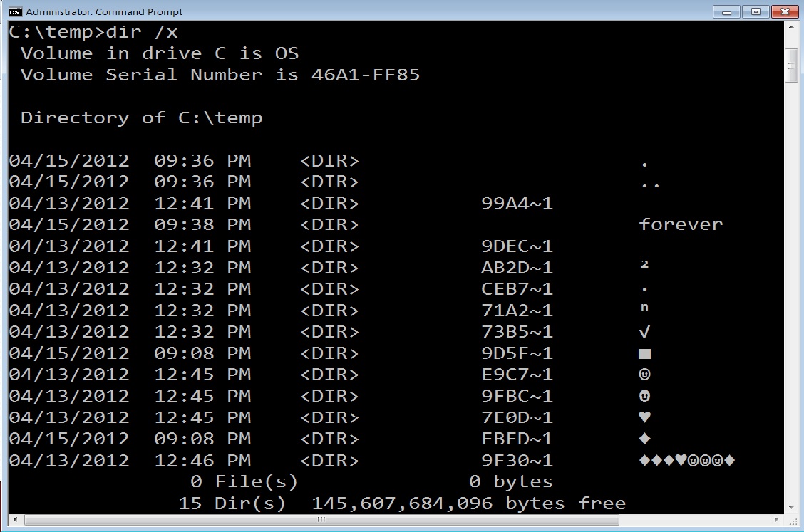
Task: Click the check mark symbol beside 73B5~1
Action: (x=645, y=332)
